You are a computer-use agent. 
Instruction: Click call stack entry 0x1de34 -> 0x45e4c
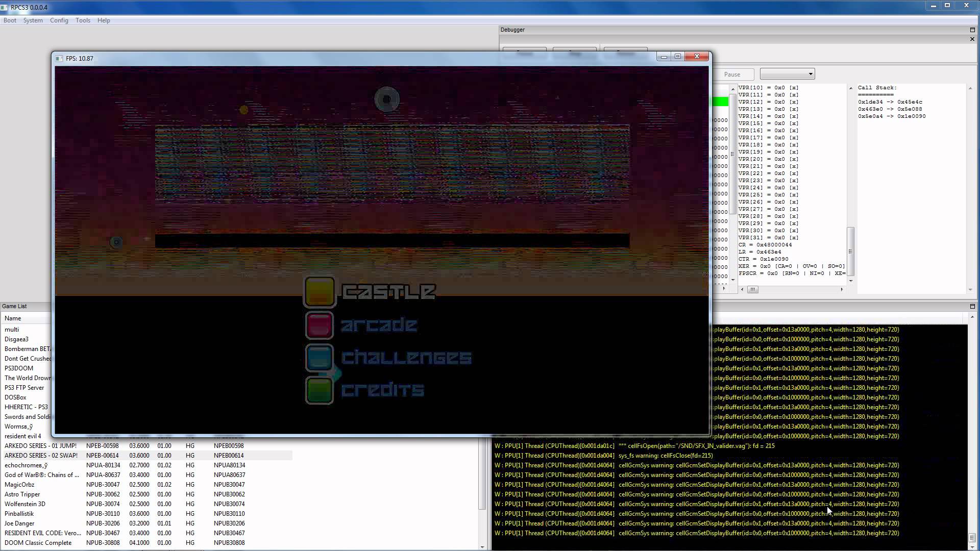[x=890, y=102]
